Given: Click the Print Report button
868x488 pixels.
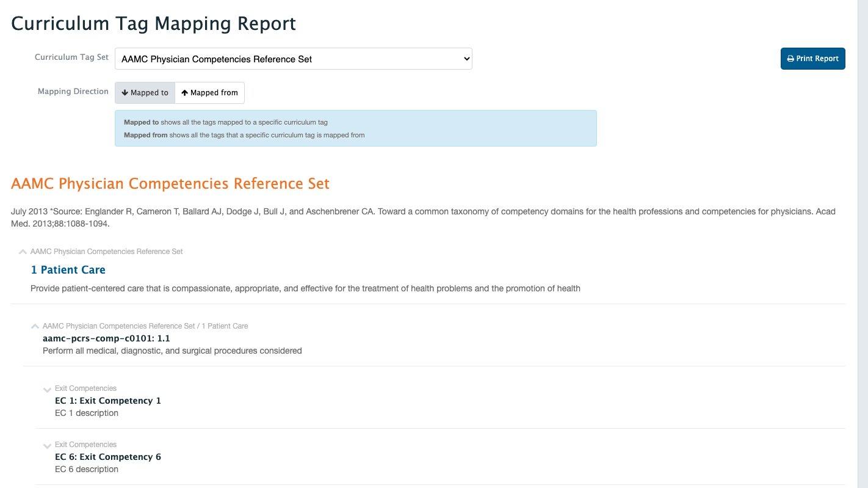Looking at the screenshot, I should tap(812, 59).
